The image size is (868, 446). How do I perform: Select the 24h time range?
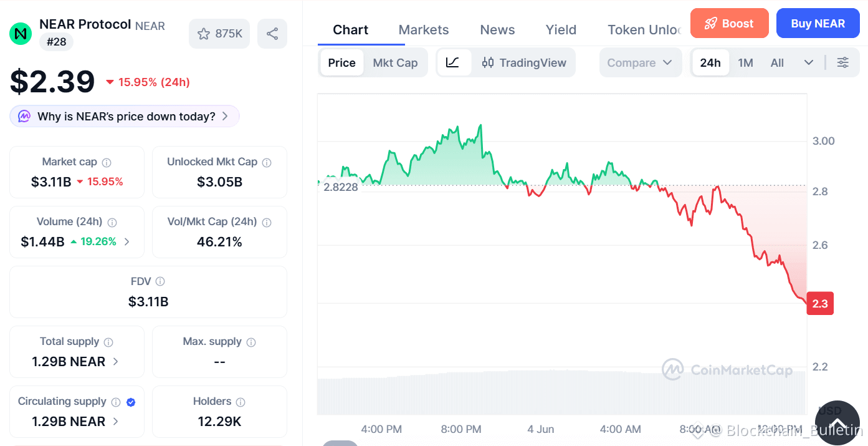coord(710,62)
